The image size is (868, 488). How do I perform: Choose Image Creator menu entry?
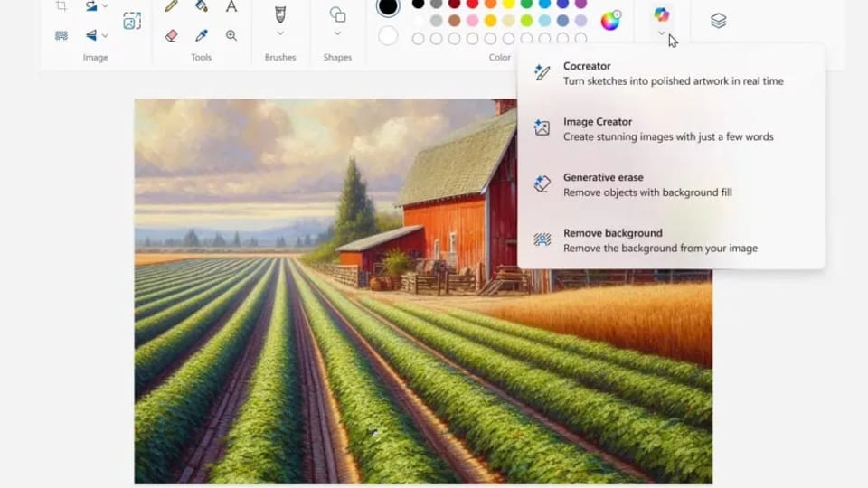671,129
